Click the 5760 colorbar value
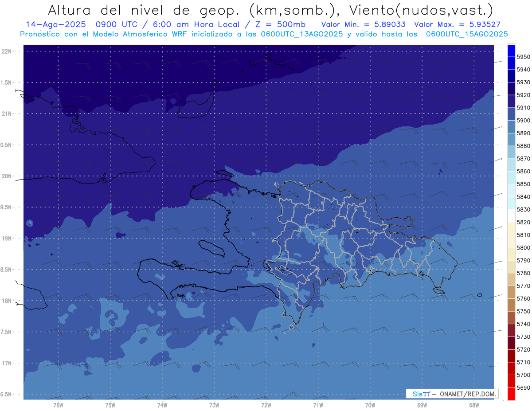532x411 pixels. 523,298
